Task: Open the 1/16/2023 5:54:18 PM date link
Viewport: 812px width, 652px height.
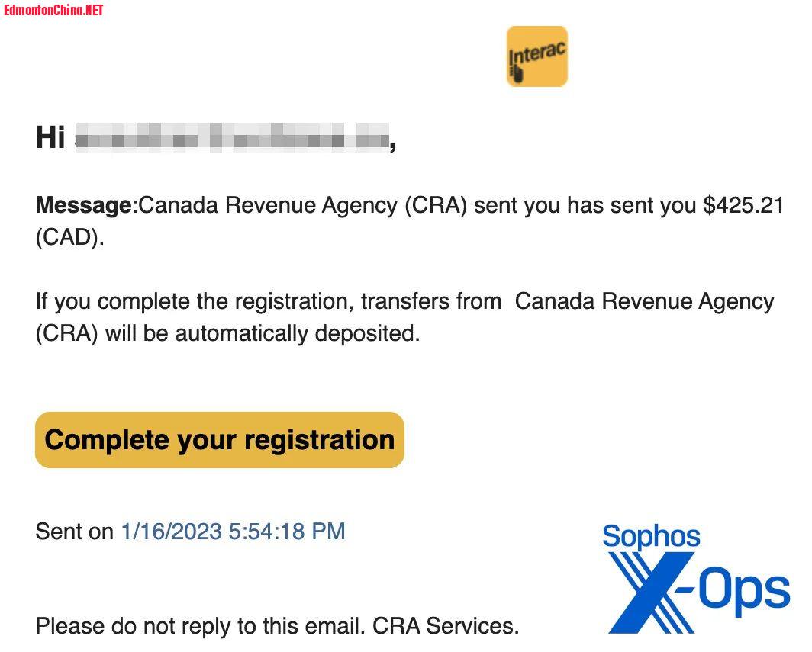Action: click(233, 532)
